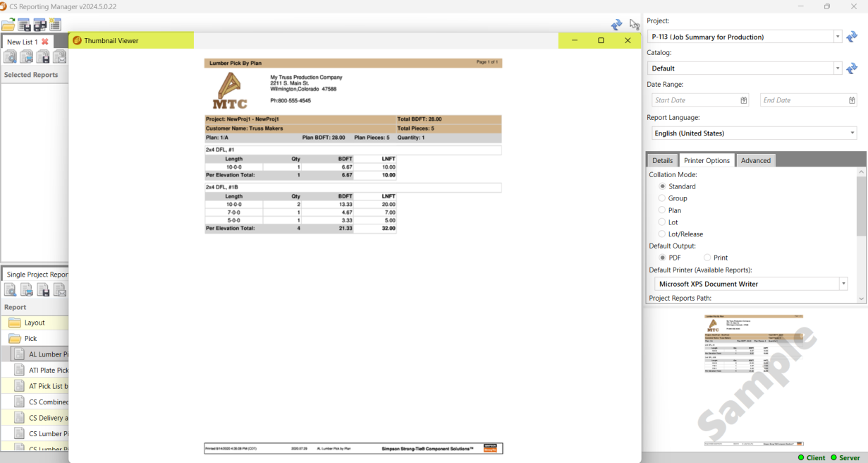
Task: Select the Single Project Reports tab
Action: (x=36, y=275)
